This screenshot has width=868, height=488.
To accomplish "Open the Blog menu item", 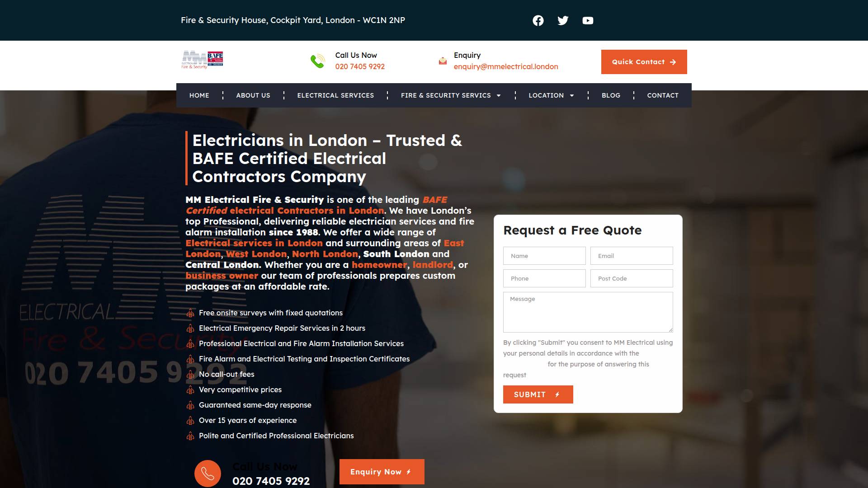I will click(x=611, y=95).
